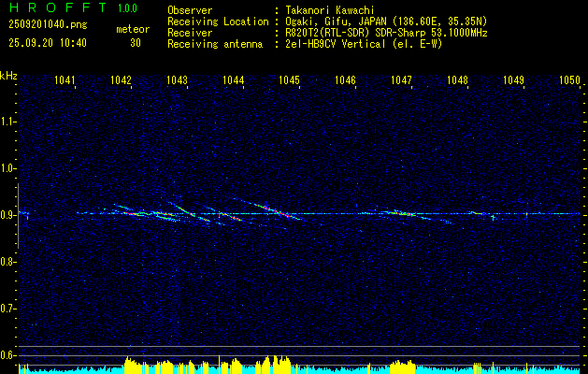The height and width of the screenshot is (374, 588).
Task: Click the Receiver label
Action: point(190,33)
